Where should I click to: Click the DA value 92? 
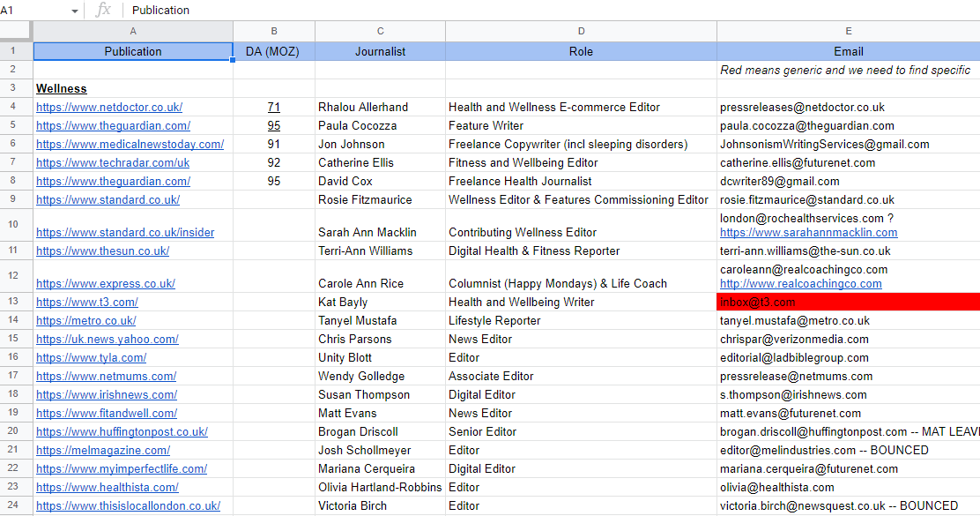274,162
